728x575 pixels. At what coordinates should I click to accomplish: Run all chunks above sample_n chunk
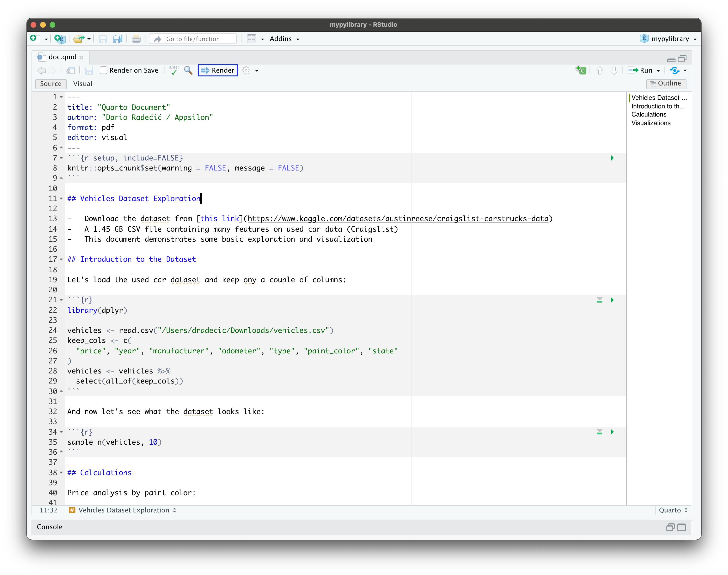600,432
